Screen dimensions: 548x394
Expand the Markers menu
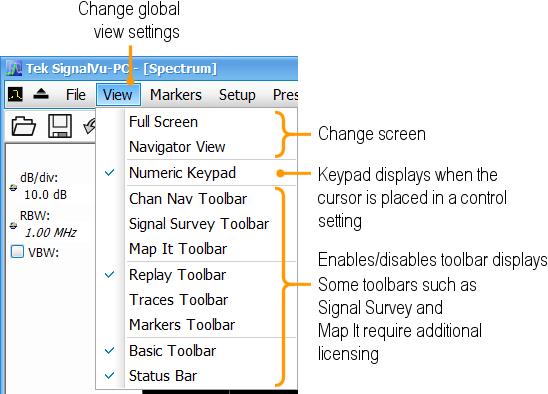[176, 94]
